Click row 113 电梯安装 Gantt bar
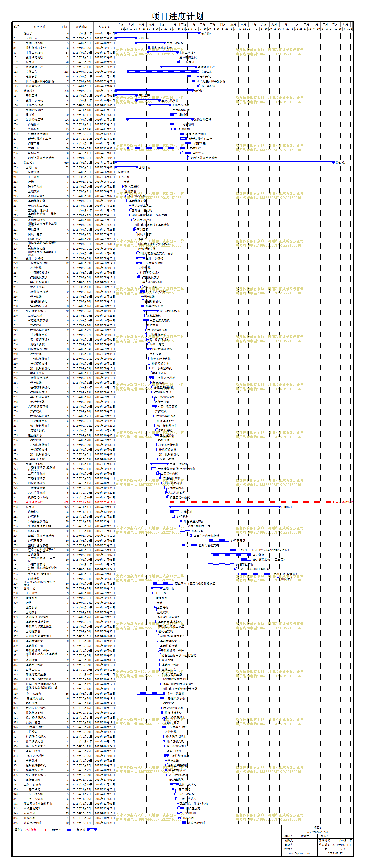The height and width of the screenshot is (868, 365). click(192, 76)
